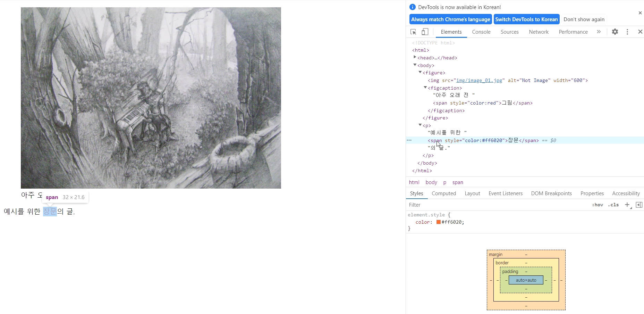
Task: Open the Performance tab
Action: pyautogui.click(x=573, y=32)
